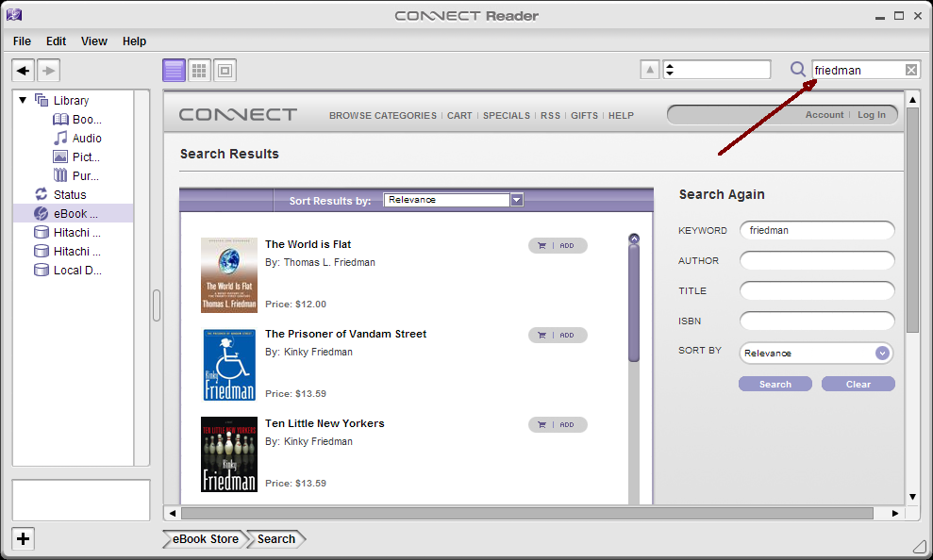Open the store Help link

pyautogui.click(x=621, y=115)
